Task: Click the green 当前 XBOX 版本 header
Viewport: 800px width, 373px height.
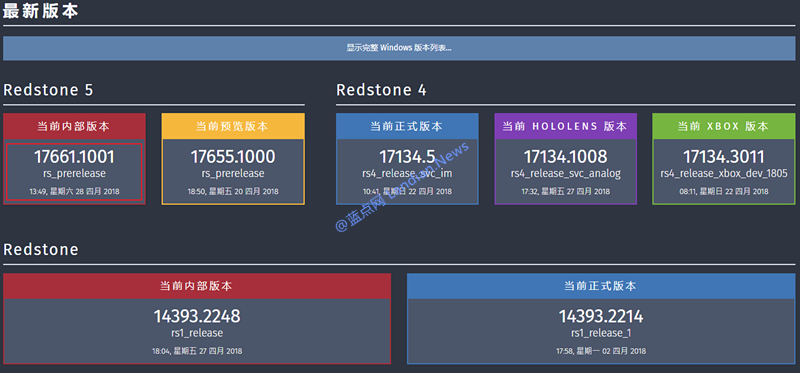Action: tap(724, 126)
